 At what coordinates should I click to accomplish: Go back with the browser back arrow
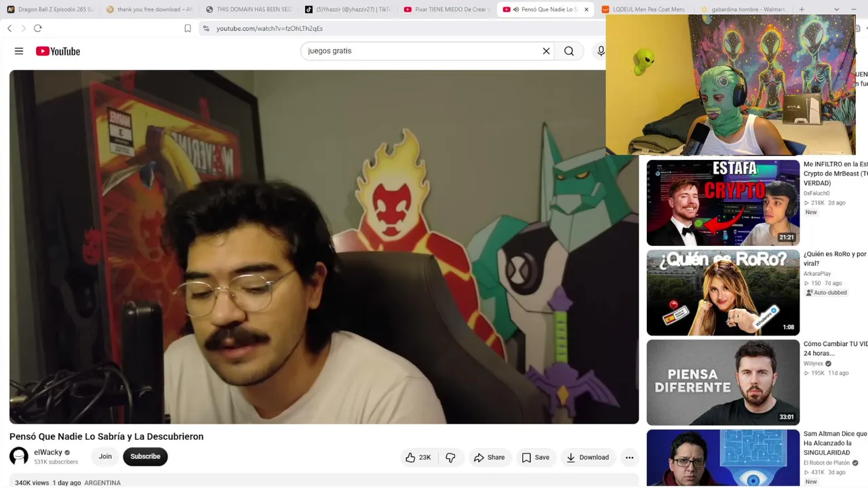(9, 28)
